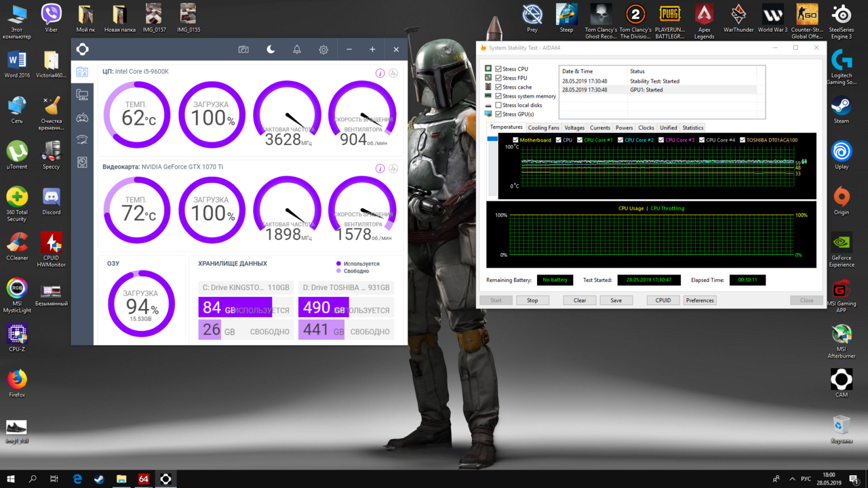Select the GeForce Experience desktop icon
Viewport: 868px width, 488px height.
842,250
